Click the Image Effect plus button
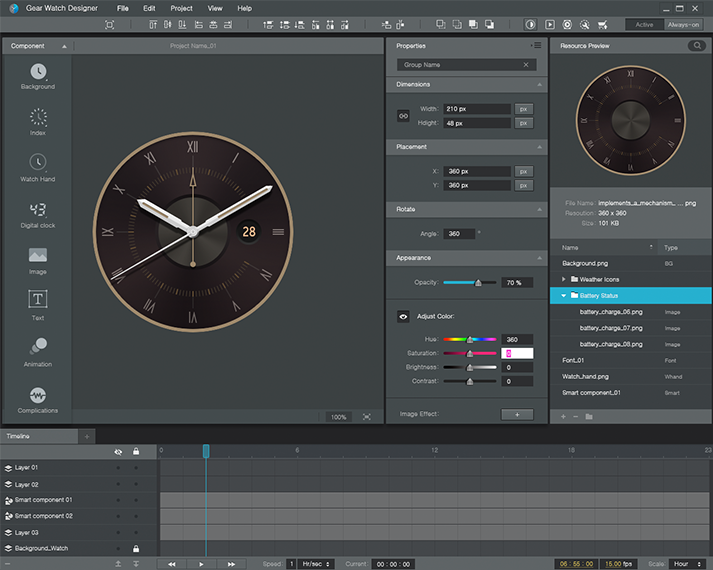Viewport: 713px width, 570px height. (x=517, y=414)
